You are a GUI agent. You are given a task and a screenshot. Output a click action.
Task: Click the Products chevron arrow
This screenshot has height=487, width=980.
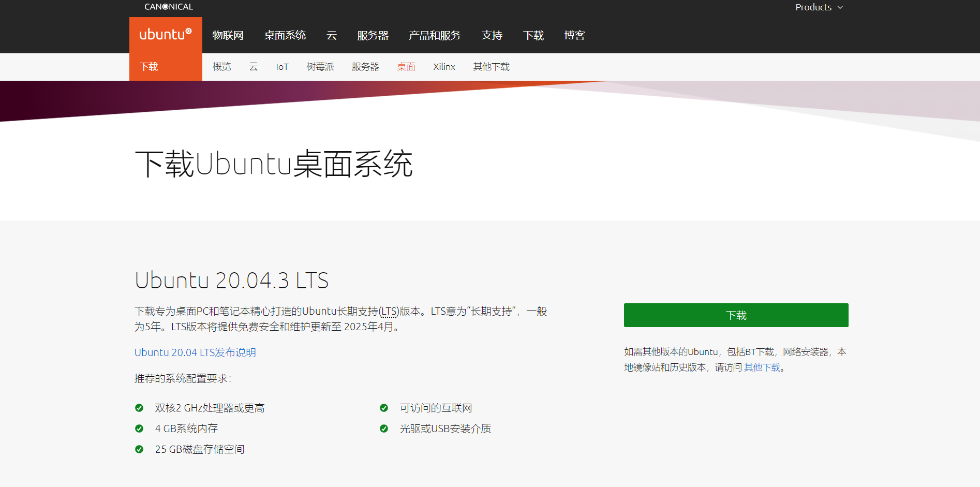[x=840, y=8]
